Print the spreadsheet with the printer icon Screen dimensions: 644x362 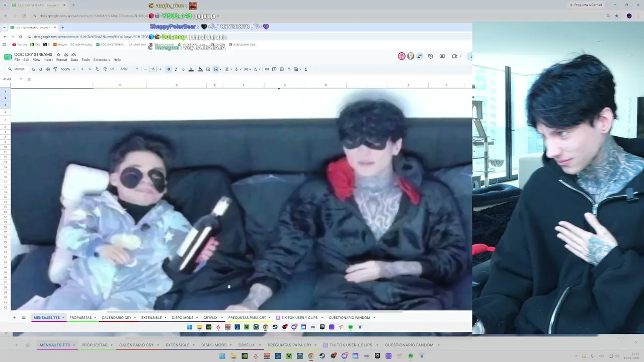(x=48, y=69)
